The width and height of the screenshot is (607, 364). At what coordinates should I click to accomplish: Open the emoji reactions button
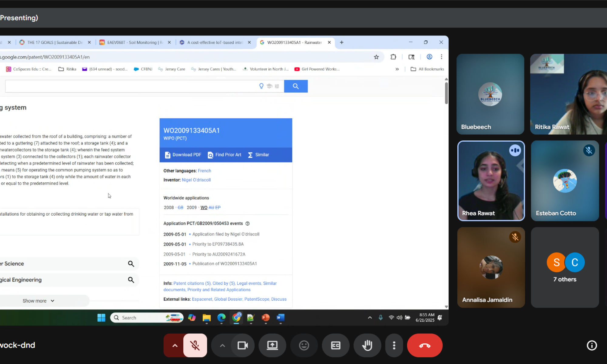tap(304, 345)
